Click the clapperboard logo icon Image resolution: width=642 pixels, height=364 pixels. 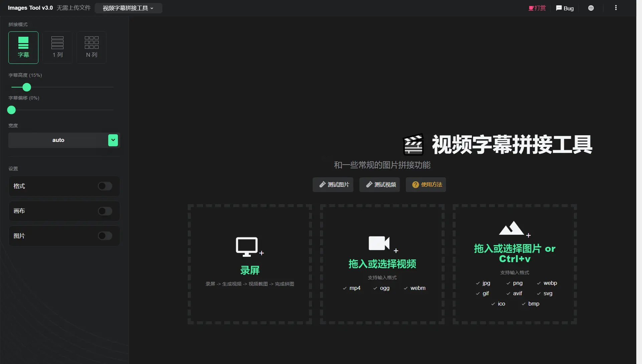(x=414, y=144)
